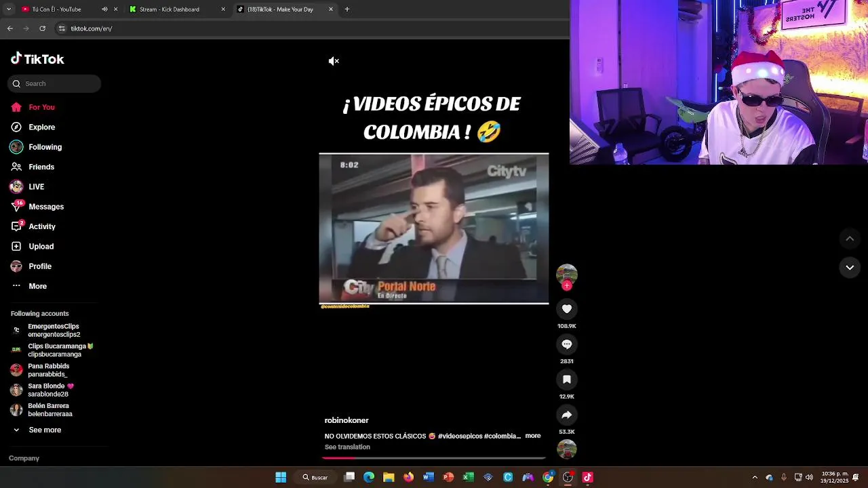Expand the Company footer section
The image size is (868, 488).
[24, 458]
